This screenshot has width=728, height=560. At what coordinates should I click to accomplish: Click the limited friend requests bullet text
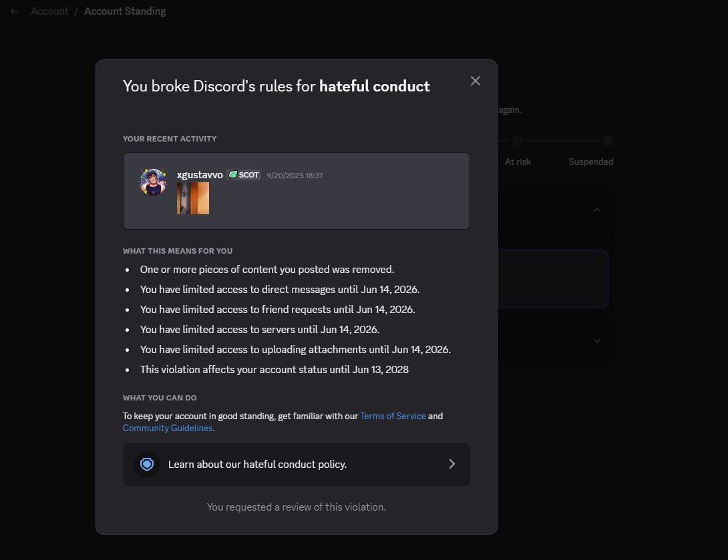click(278, 310)
